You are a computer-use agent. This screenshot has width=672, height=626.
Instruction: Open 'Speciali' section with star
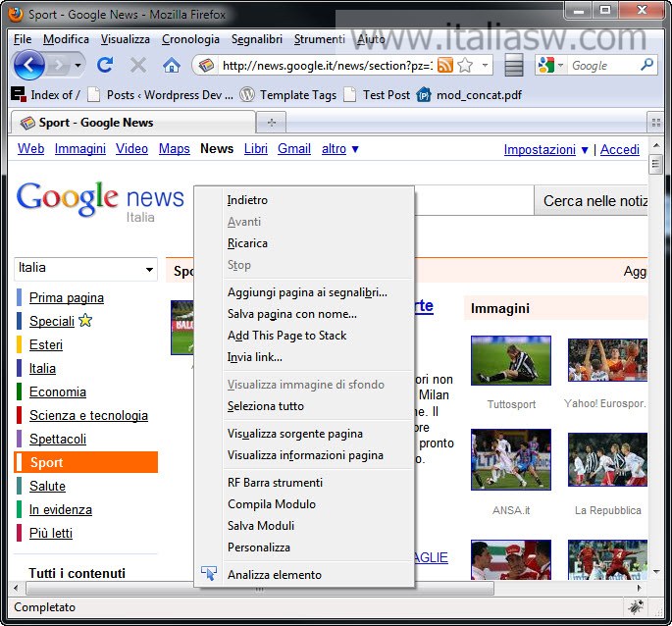tap(61, 321)
